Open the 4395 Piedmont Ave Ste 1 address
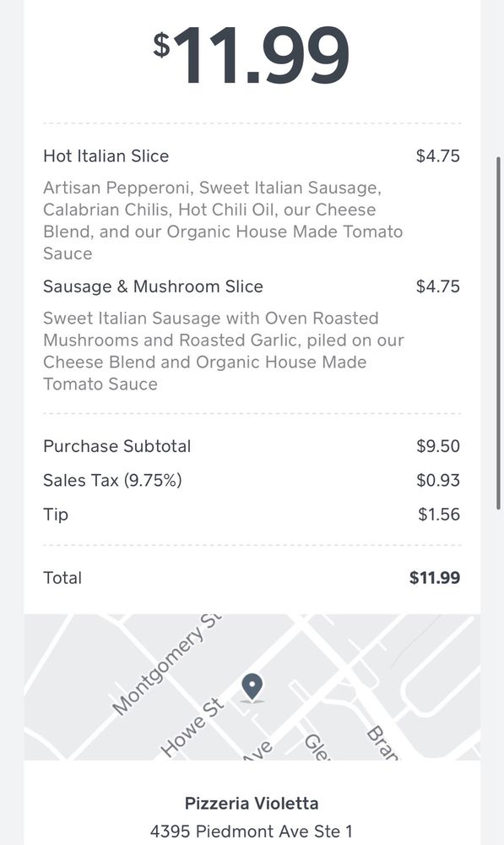504x845 pixels. click(x=252, y=831)
